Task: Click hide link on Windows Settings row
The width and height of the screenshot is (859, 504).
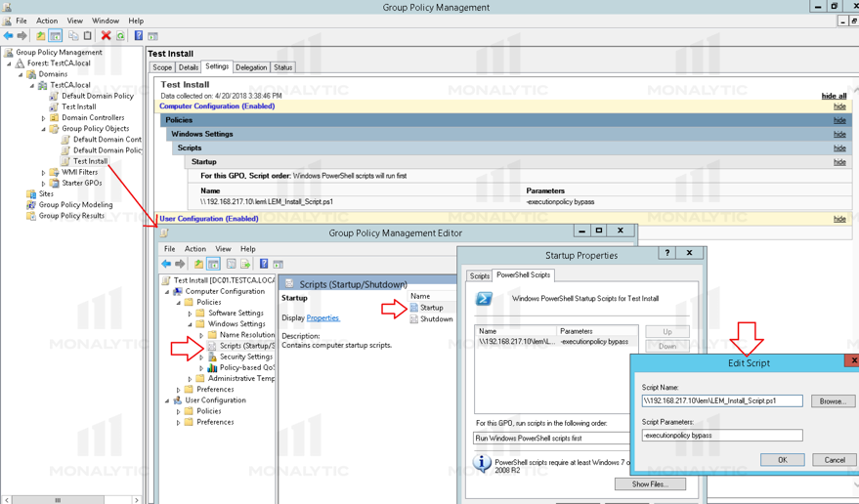Action: coord(839,134)
